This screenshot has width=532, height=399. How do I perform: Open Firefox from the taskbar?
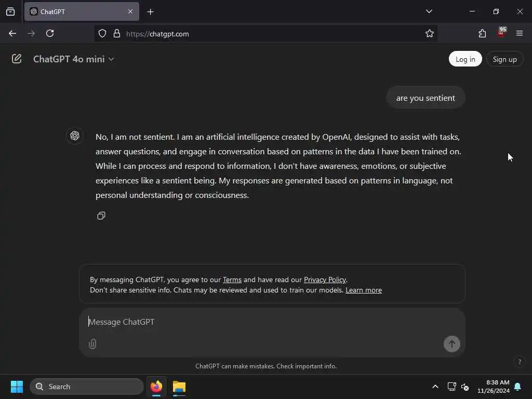(156, 387)
